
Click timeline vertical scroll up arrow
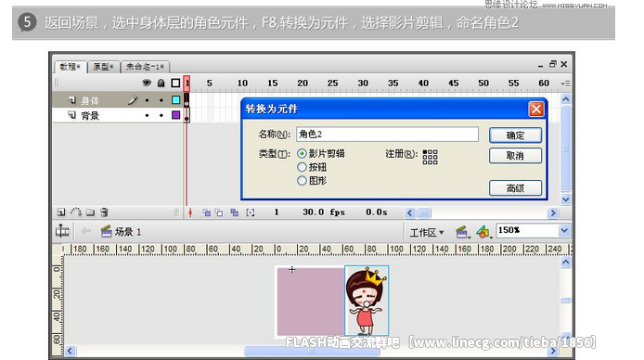(565, 99)
